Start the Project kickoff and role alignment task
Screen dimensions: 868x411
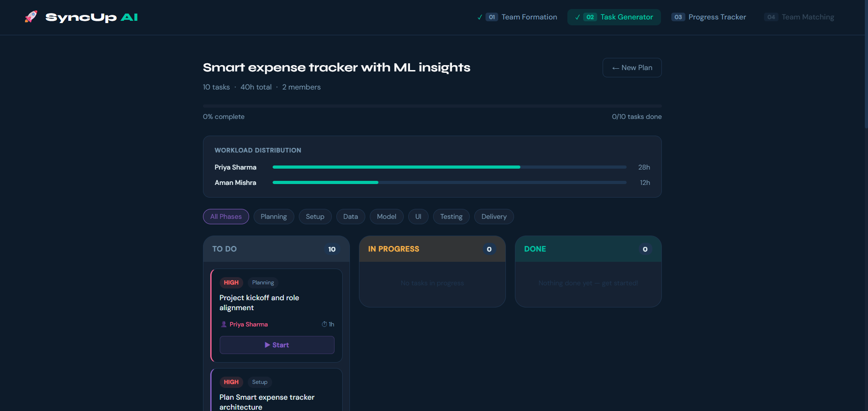277,345
